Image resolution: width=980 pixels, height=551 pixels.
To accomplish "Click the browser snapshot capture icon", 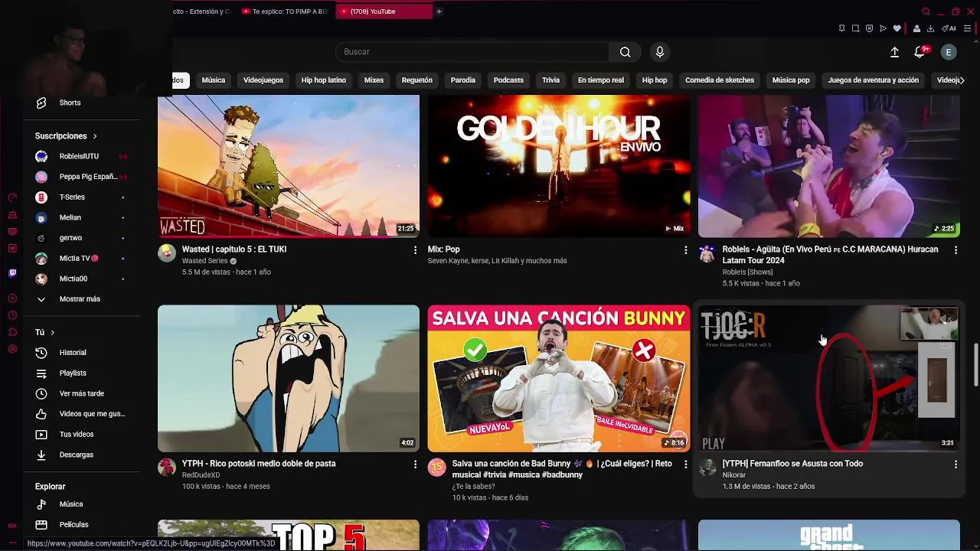I will click(x=855, y=28).
